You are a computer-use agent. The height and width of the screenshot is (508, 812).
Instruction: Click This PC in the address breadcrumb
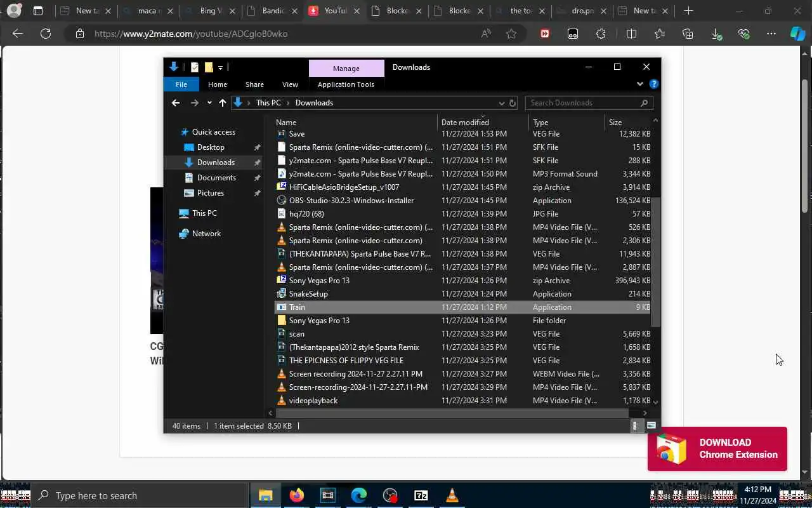click(268, 103)
